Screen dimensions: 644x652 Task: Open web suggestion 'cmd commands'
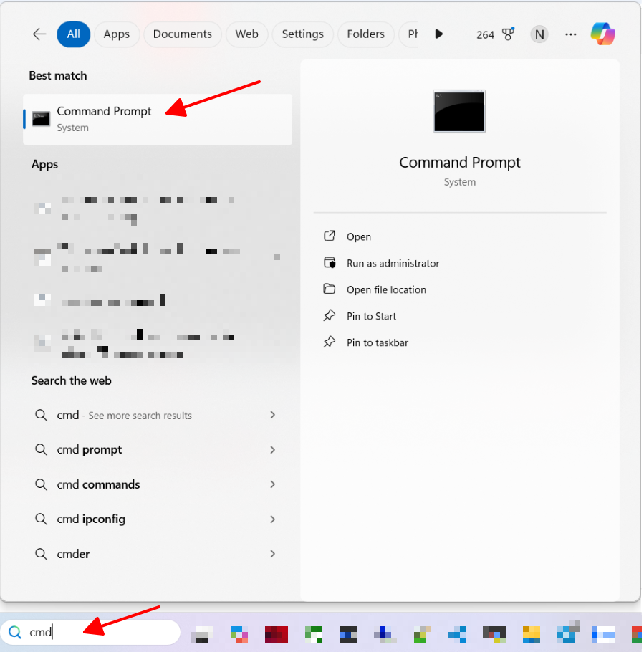coord(157,484)
